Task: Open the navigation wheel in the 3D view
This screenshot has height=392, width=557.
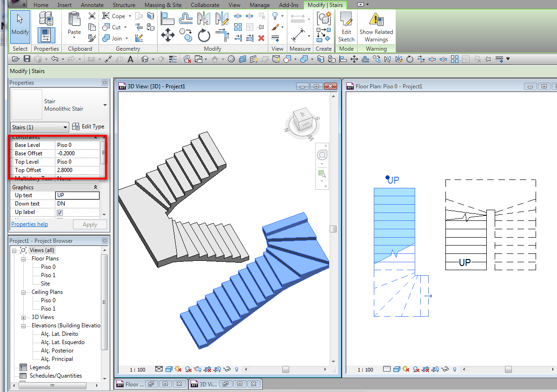Action: [322, 155]
